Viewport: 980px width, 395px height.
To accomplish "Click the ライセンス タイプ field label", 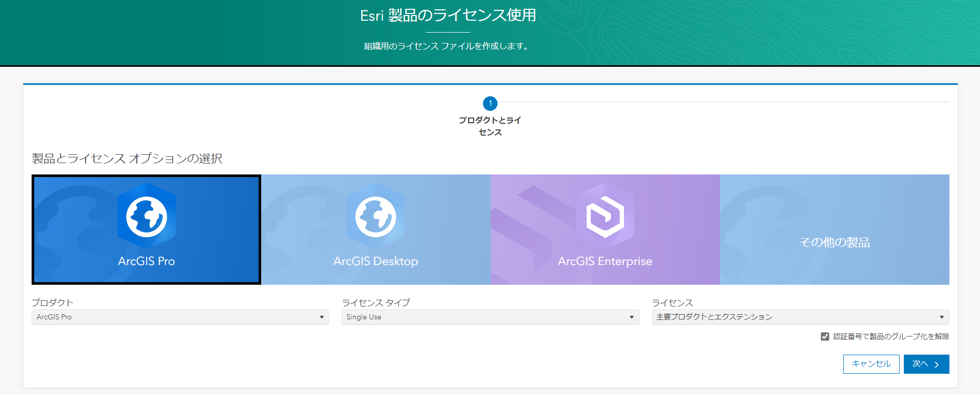I will tap(376, 302).
